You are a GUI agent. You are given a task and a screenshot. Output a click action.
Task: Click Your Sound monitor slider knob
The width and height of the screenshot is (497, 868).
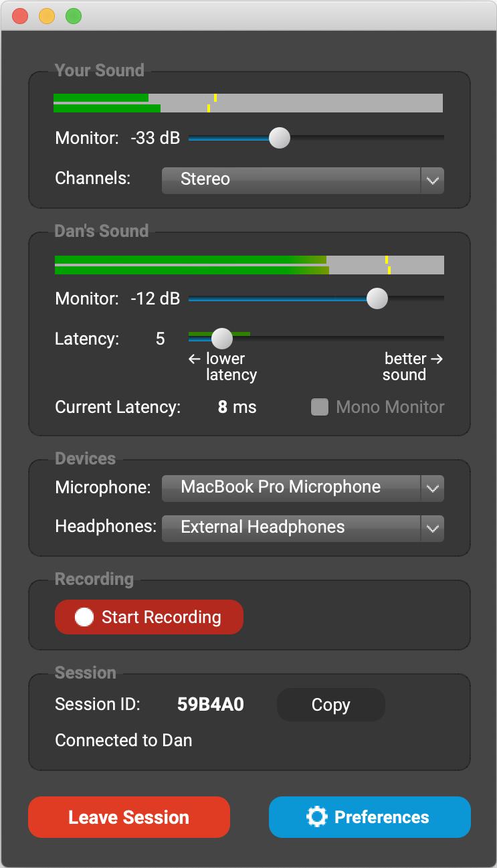point(279,138)
